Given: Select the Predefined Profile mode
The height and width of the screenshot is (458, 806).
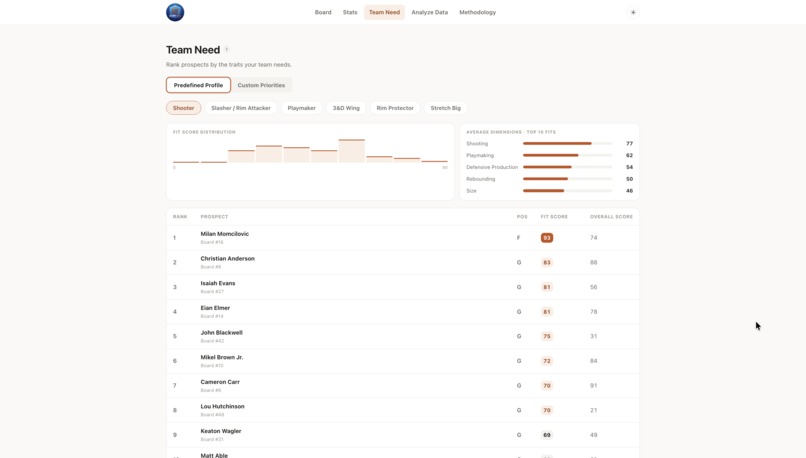Looking at the screenshot, I should [198, 85].
